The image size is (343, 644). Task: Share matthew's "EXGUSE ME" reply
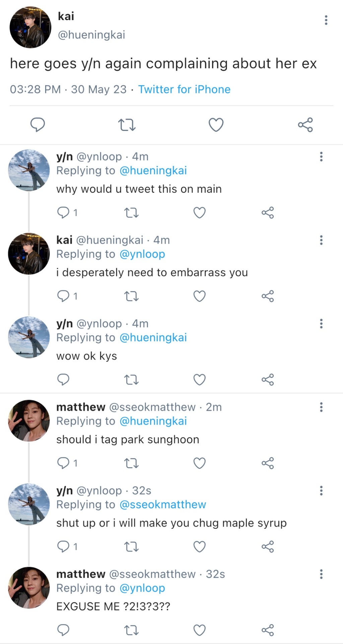point(268,630)
